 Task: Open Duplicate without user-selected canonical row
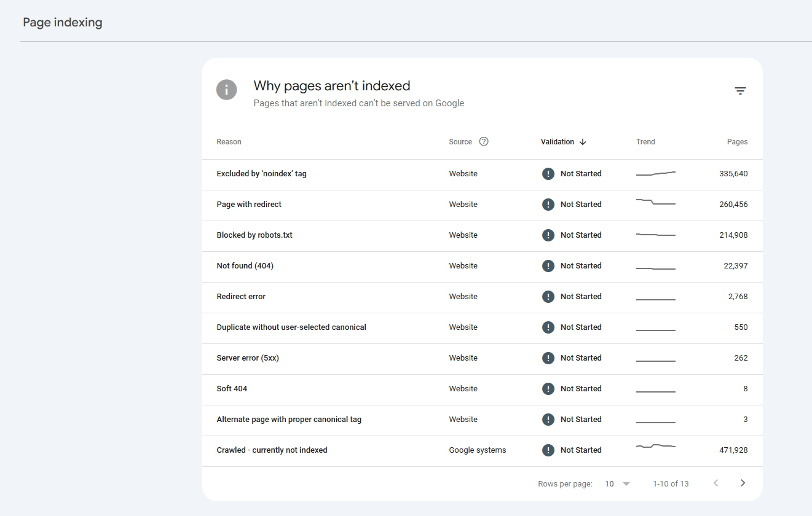pos(291,327)
